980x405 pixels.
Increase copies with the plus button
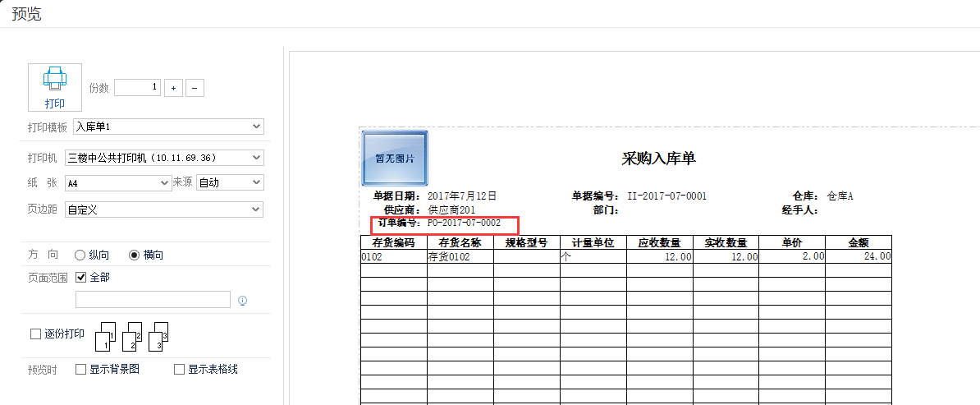(x=173, y=88)
